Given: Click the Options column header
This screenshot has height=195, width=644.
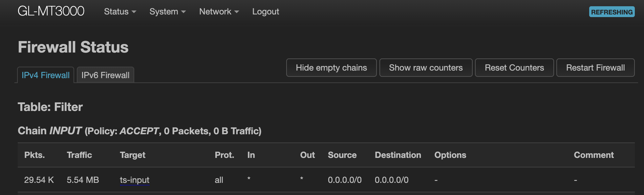Looking at the screenshot, I should pyautogui.click(x=450, y=155).
